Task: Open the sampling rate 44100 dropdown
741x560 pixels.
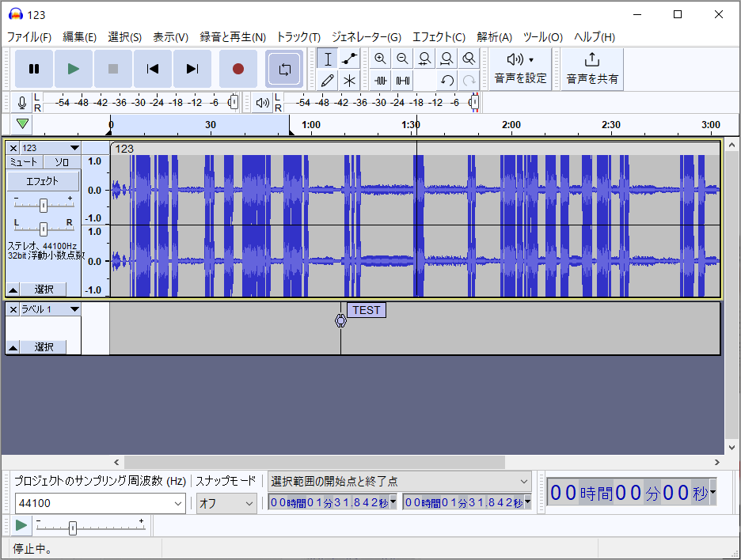Action: click(99, 504)
